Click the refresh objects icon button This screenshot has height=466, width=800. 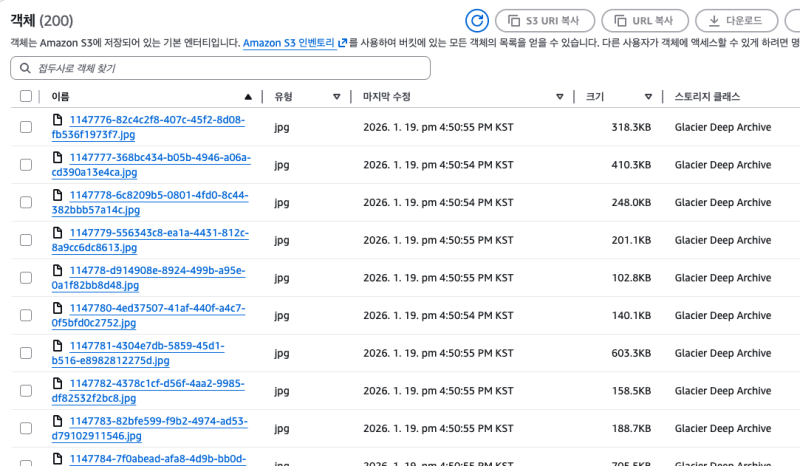tap(477, 20)
